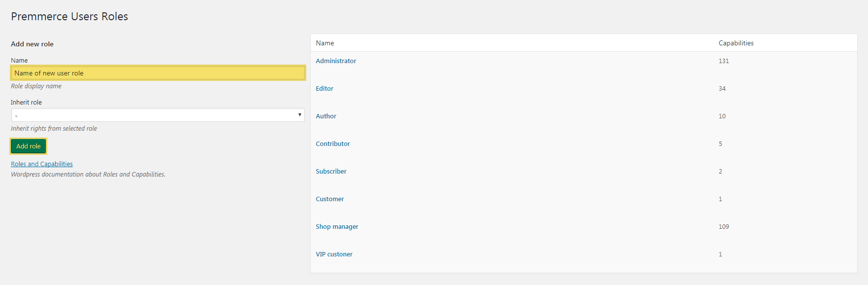Open the VIP custoner role
Screen dimensions: 868x285
334,254
